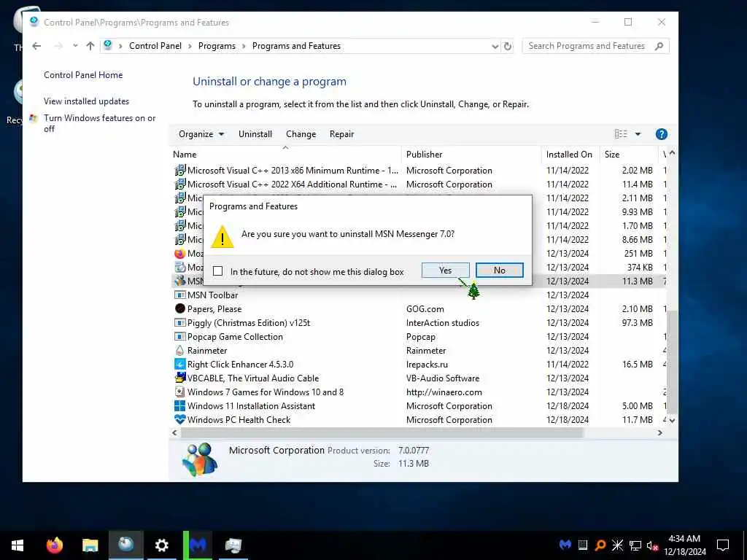
Task: Expand the address bar history dropdown
Action: pyautogui.click(x=495, y=46)
